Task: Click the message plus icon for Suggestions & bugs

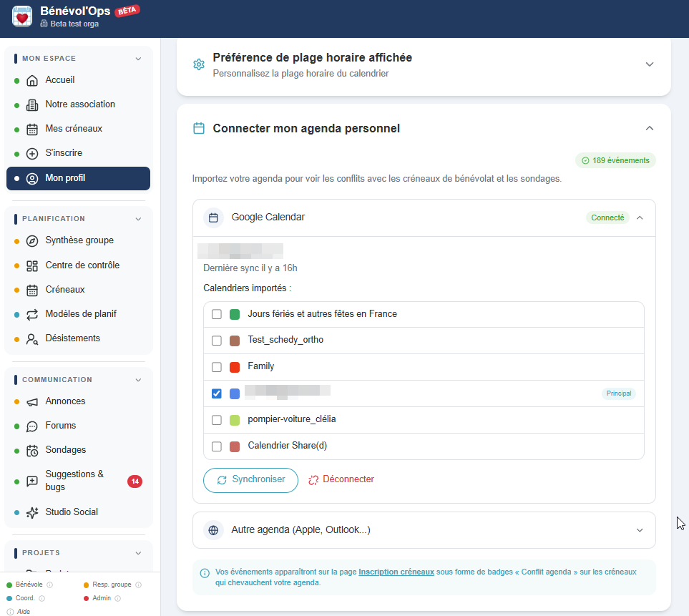Action: tap(32, 481)
